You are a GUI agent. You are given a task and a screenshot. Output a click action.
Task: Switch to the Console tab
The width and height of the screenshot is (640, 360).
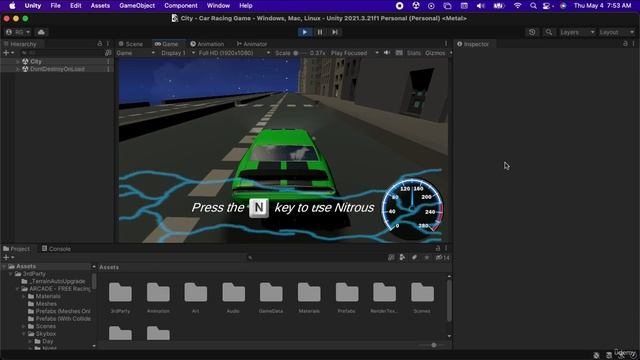click(x=56, y=249)
